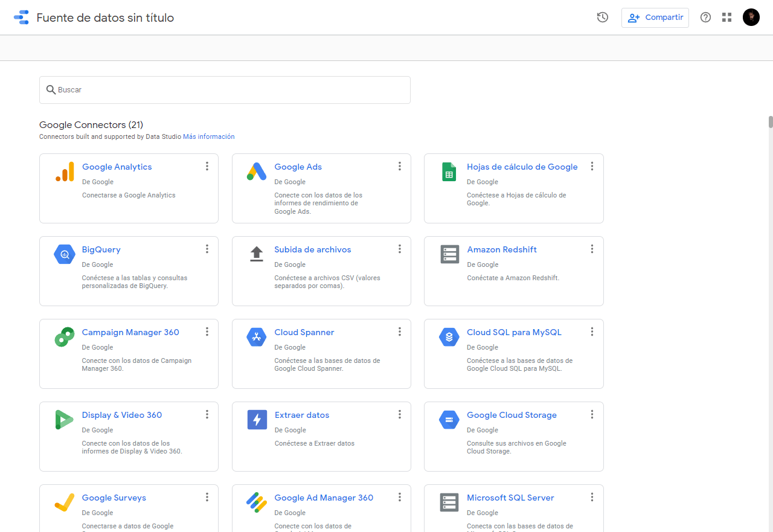Viewport: 773px width, 532px height.
Task: Select the BigQuery connector title
Action: click(x=101, y=249)
